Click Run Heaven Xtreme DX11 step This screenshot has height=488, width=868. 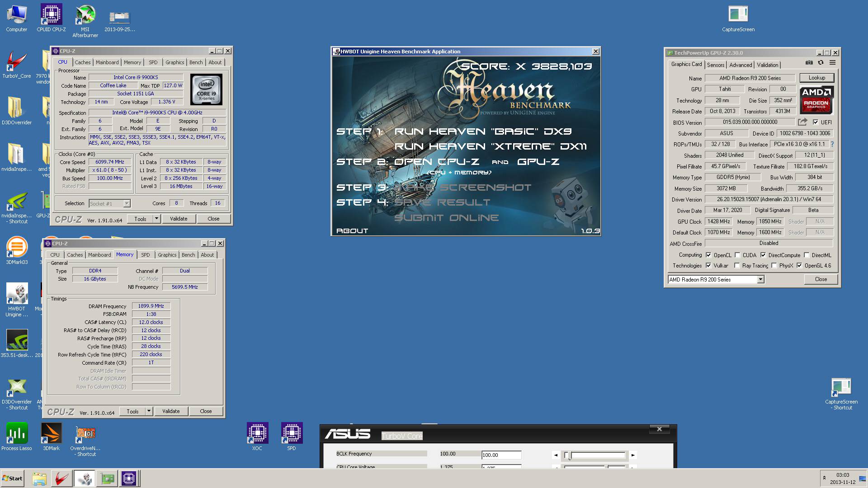491,146
